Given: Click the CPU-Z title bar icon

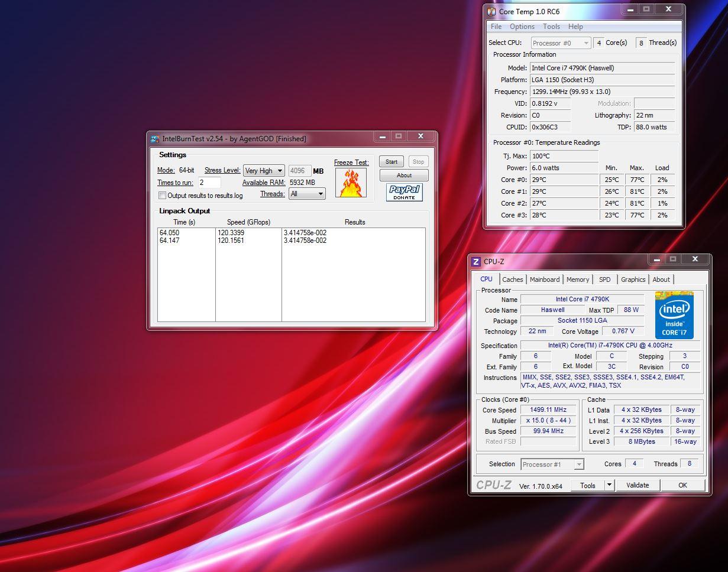Looking at the screenshot, I should pos(476,262).
